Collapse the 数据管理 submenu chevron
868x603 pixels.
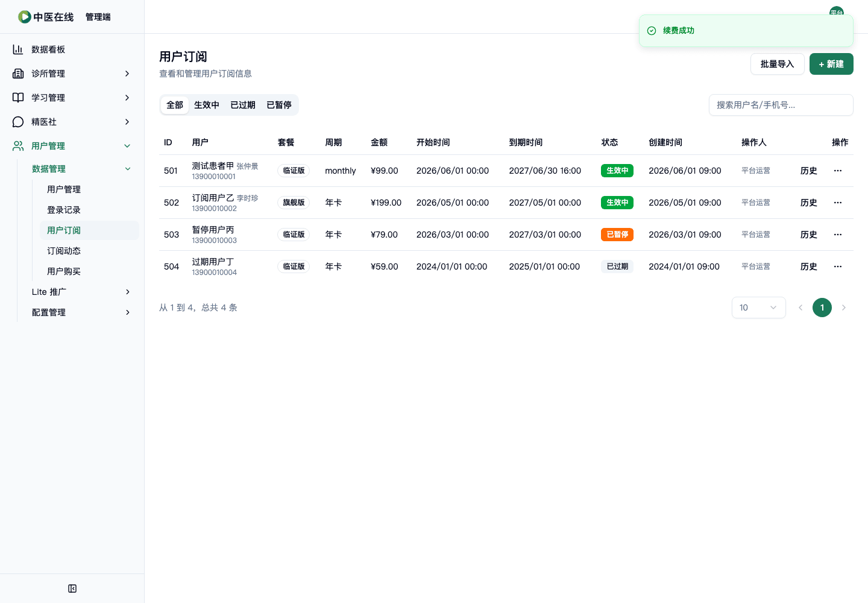coord(128,169)
